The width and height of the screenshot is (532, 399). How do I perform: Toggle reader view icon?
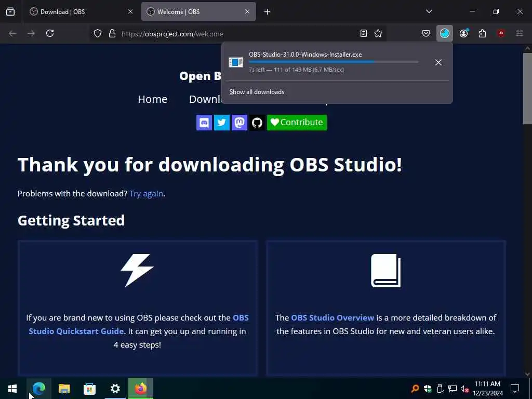pos(364,33)
